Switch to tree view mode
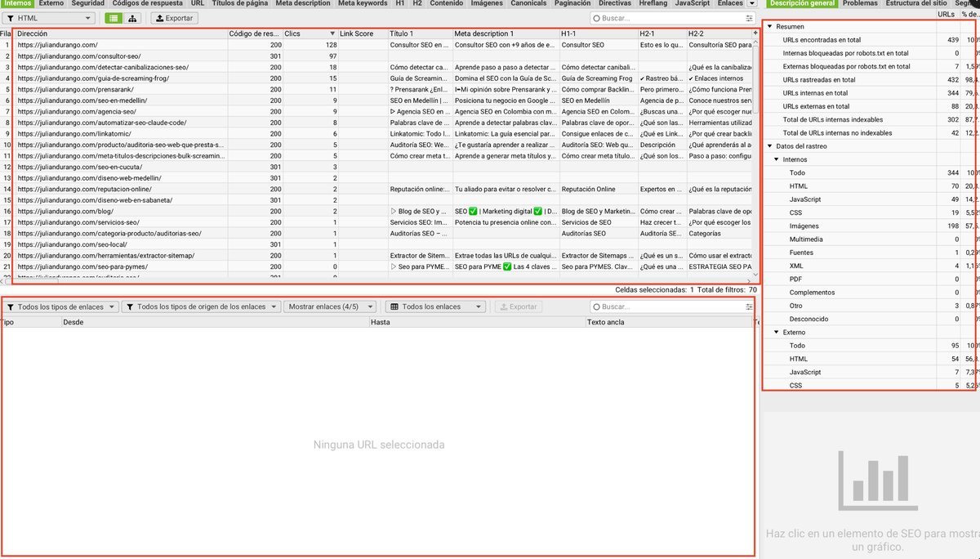Viewport: 980px width, 559px height. [x=133, y=18]
